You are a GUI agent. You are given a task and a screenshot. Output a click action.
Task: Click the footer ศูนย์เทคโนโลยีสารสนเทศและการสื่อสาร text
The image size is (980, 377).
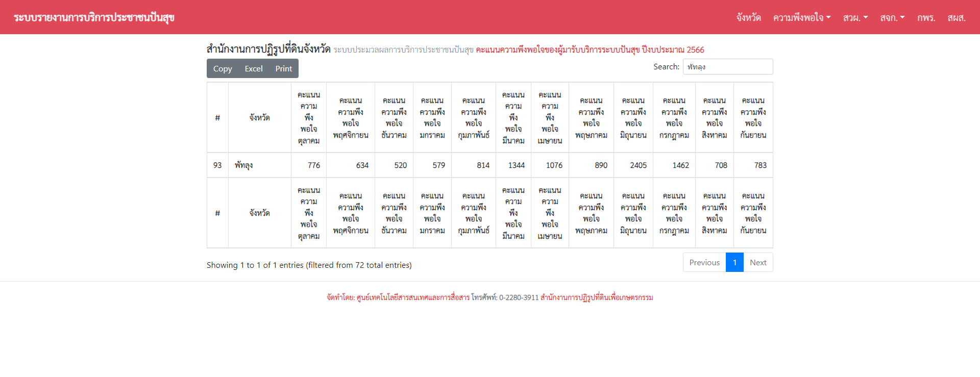coord(413,297)
